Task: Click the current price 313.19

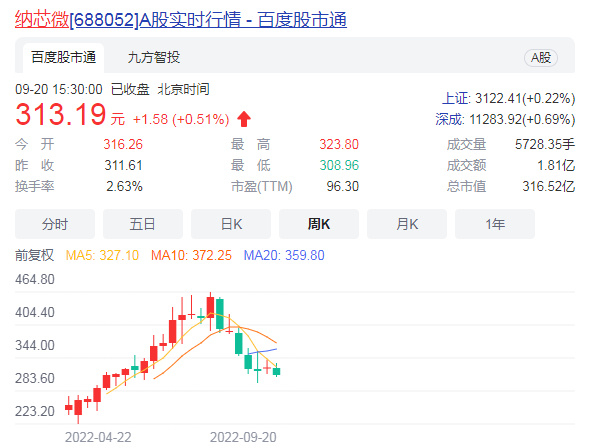Action: (61, 114)
